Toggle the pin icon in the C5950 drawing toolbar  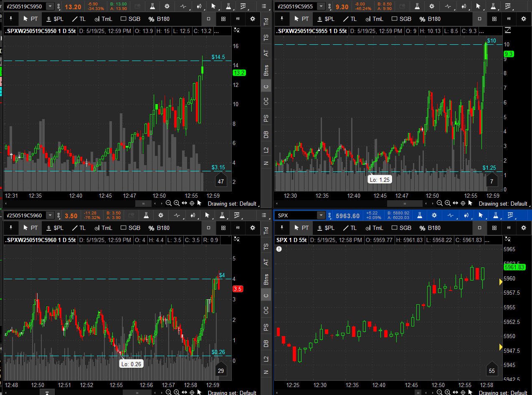pos(11,19)
